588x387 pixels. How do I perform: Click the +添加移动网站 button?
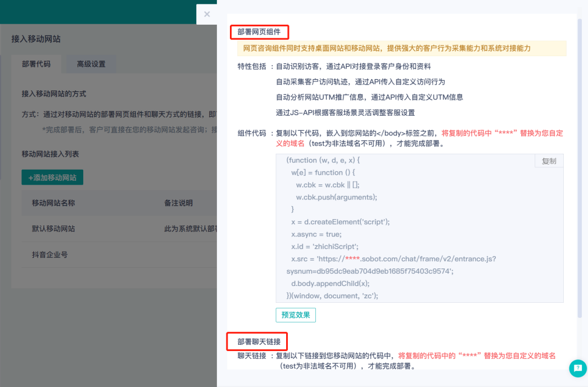coord(52,177)
